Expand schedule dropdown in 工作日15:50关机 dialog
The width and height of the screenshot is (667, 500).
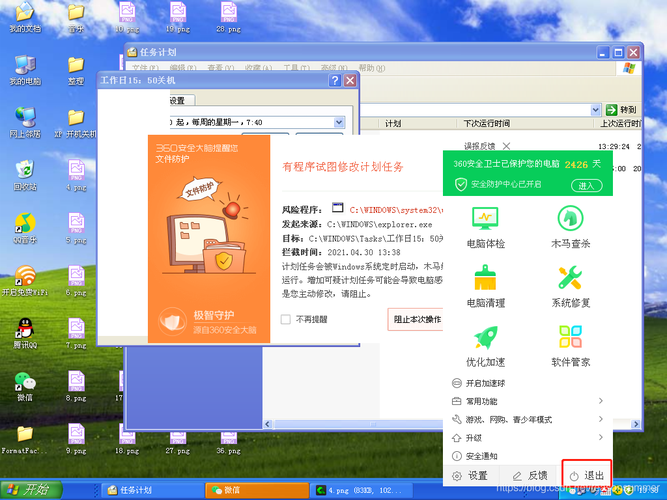click(x=339, y=122)
